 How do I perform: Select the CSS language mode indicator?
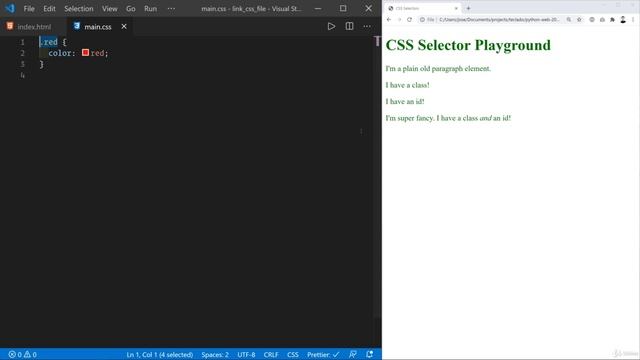click(293, 354)
